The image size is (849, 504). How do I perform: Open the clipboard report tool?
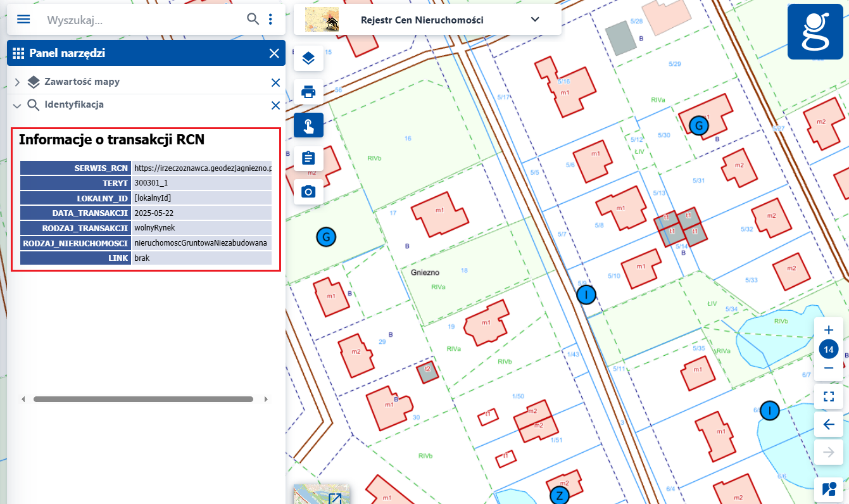308,158
